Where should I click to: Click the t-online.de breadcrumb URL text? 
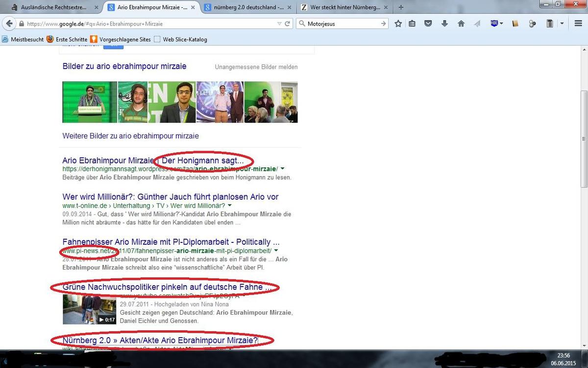click(144, 206)
